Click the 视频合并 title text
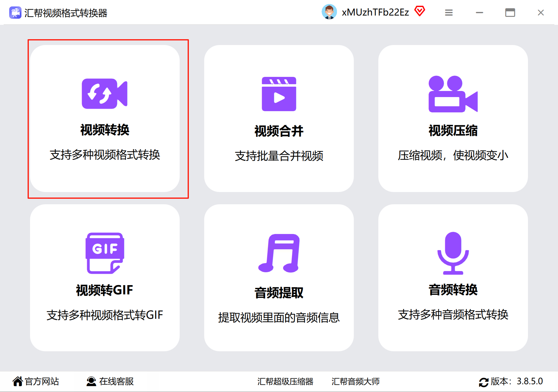Screen dimensions: 558x392 point(279,131)
